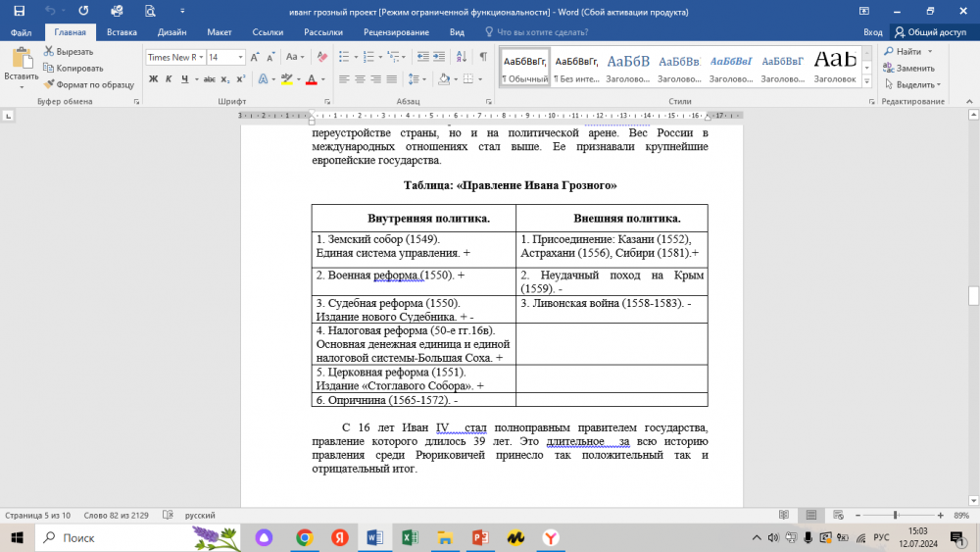Click the zoom slider in the status bar
Screen dimensions: 980x552
point(896,515)
